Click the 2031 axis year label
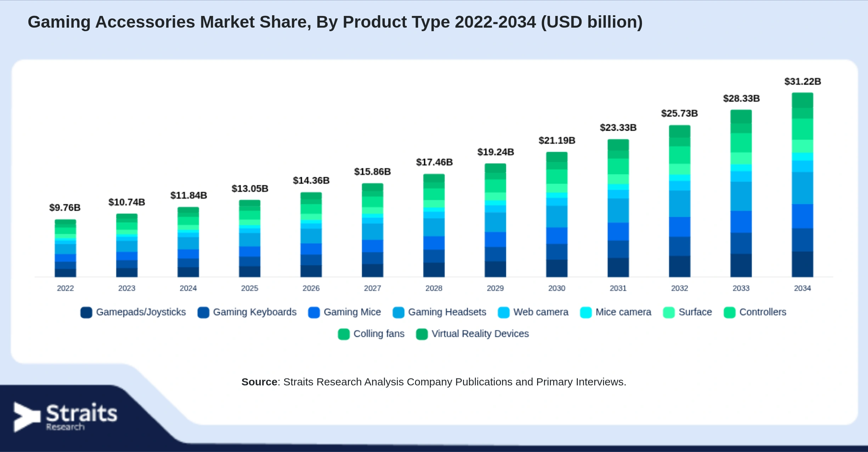Screen dimensions: 868x452 click(x=618, y=288)
